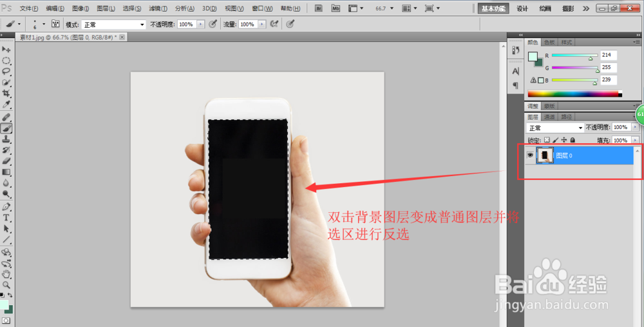Click the color spectrum ramp
Image resolution: width=644 pixels, height=327 pixels.
pyautogui.click(x=574, y=94)
